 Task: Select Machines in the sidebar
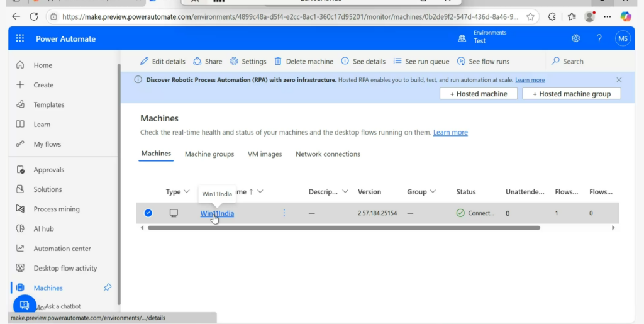[x=48, y=288]
